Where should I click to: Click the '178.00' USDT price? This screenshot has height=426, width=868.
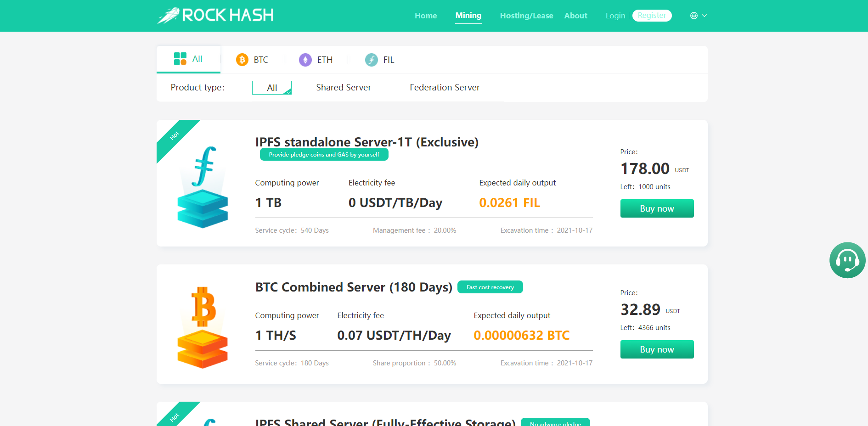click(645, 168)
